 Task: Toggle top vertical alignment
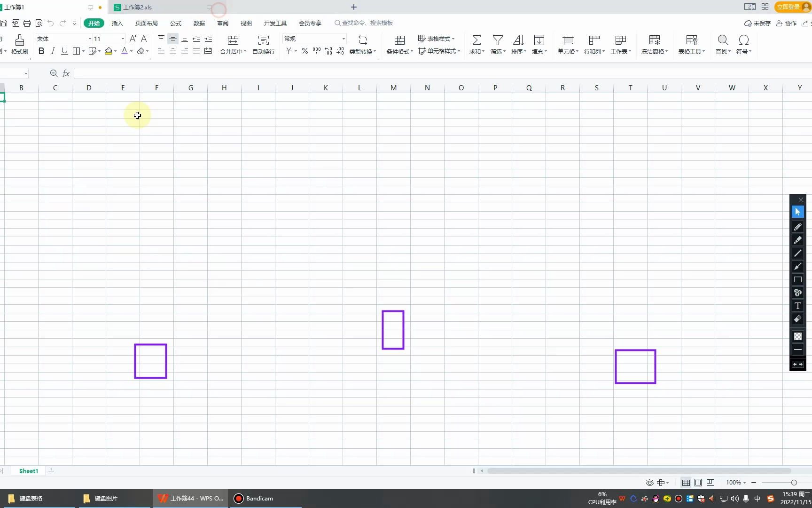(161, 39)
